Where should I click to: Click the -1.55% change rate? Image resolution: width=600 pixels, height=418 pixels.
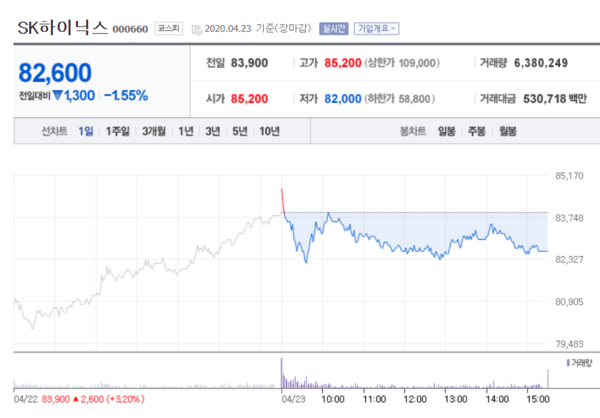coord(126,95)
